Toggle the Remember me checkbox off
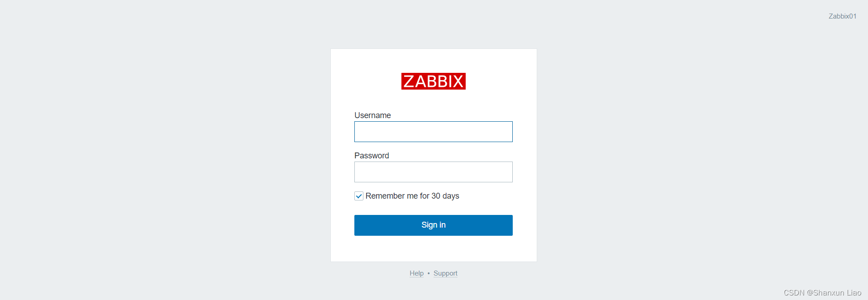Viewport: 868px width, 300px height. (x=358, y=195)
